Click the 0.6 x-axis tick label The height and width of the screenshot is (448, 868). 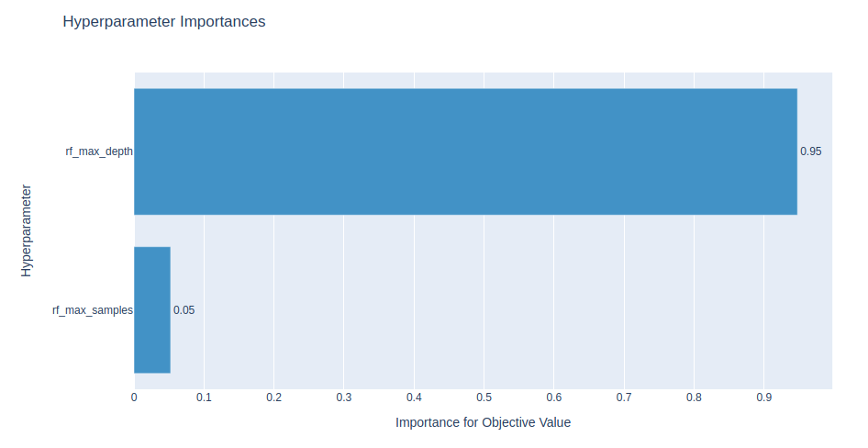click(553, 398)
